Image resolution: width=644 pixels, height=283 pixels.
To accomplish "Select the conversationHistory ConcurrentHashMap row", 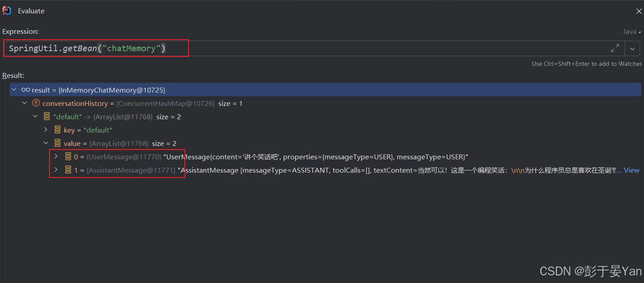I will coord(325,103).
